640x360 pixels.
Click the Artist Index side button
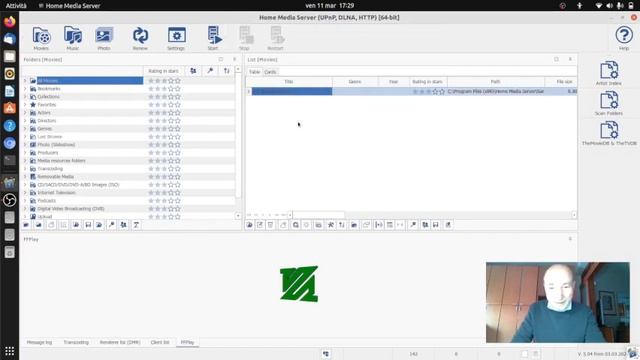click(x=609, y=73)
